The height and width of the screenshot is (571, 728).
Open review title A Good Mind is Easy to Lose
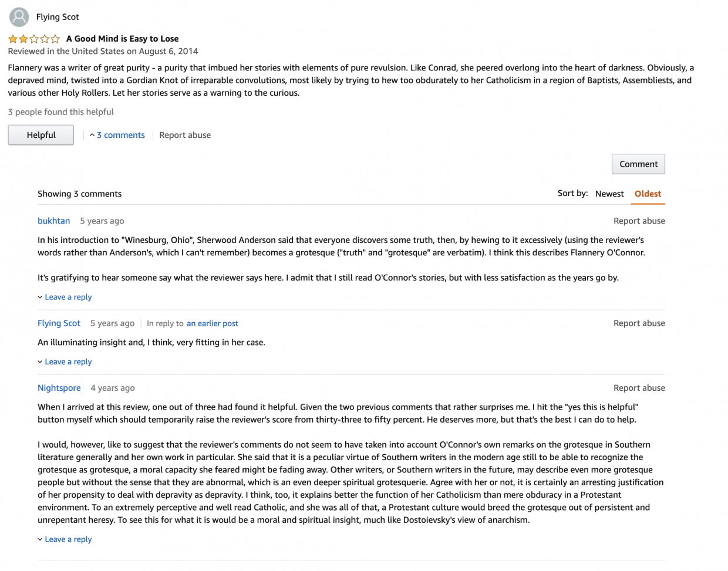pyautogui.click(x=123, y=39)
